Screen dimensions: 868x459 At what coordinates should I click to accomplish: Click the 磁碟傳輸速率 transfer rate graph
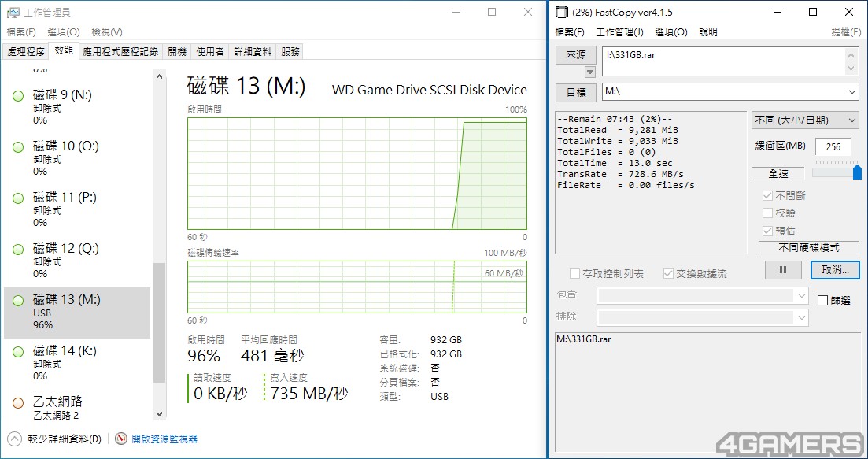click(357, 287)
